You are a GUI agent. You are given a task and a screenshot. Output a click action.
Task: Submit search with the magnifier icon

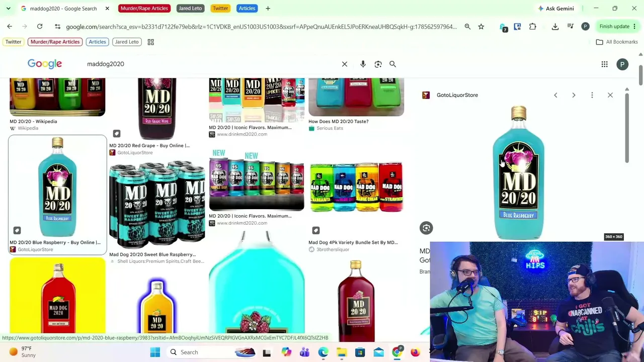pyautogui.click(x=393, y=64)
